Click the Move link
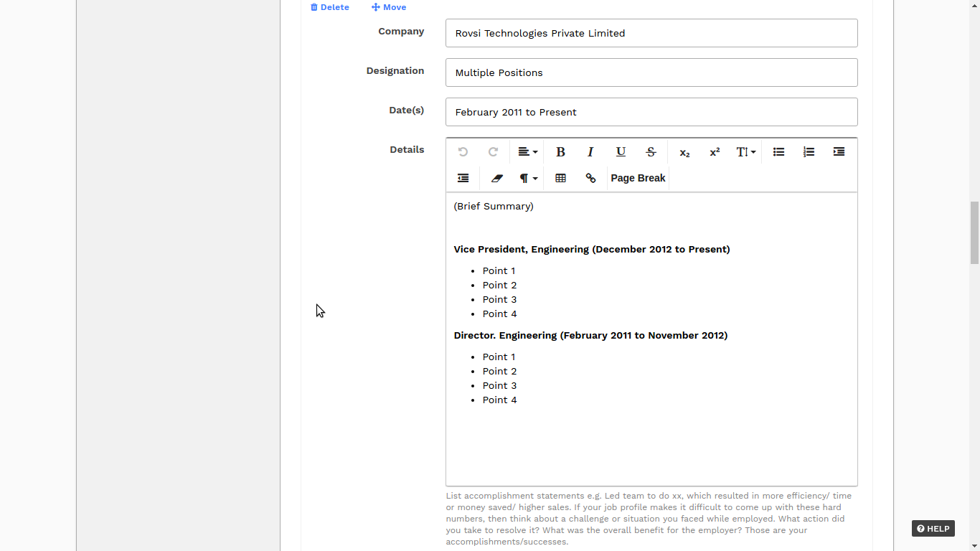980x551 pixels. click(x=389, y=7)
